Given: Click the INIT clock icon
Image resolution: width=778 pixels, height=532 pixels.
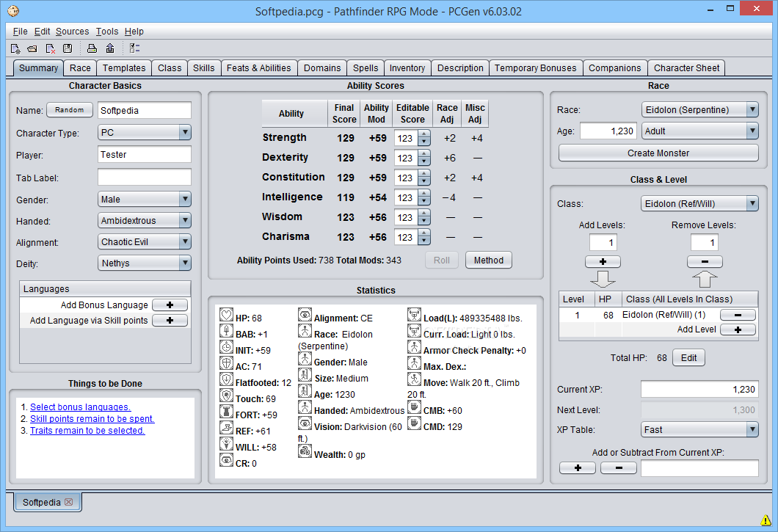Looking at the screenshot, I should (226, 347).
